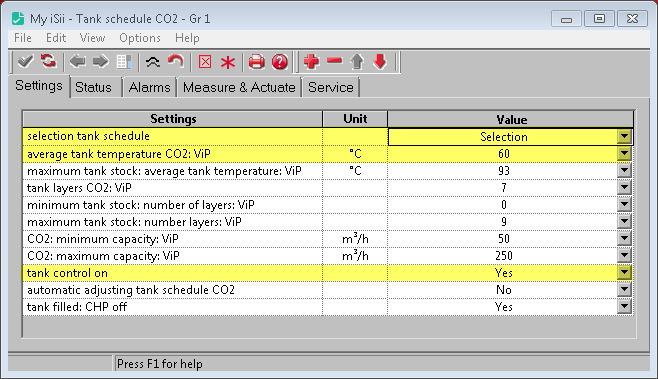Open dropdown for selection tank schedule
This screenshot has width=658, height=379.
(x=624, y=136)
